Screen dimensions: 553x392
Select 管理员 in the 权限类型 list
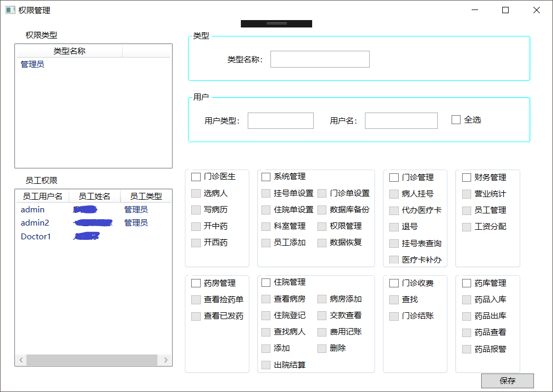point(32,64)
